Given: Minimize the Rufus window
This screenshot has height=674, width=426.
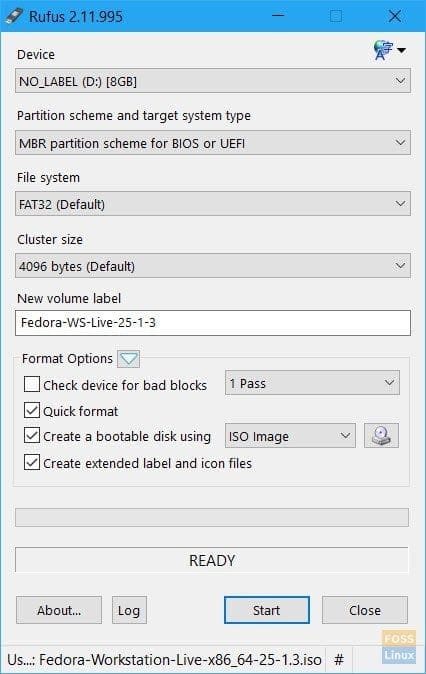Looking at the screenshot, I should 278,16.
